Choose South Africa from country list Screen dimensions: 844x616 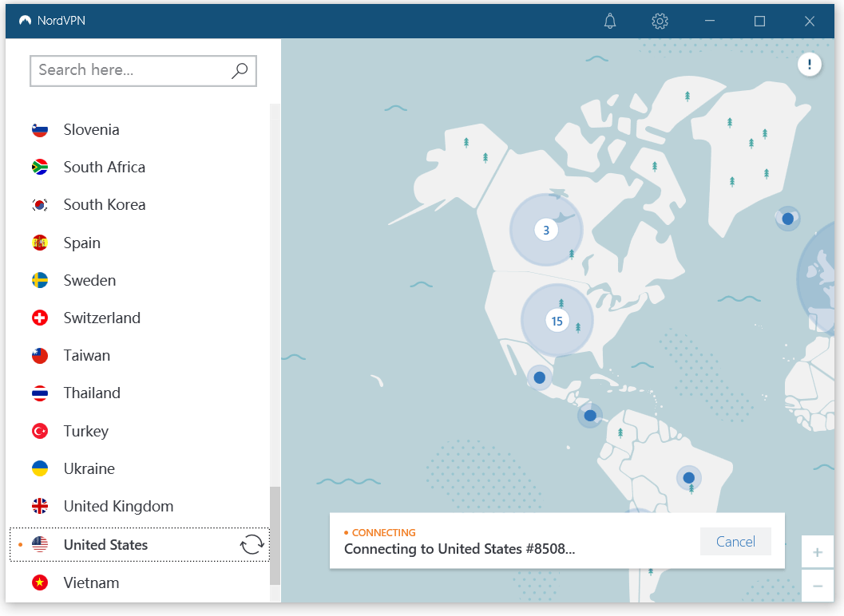[140, 168]
